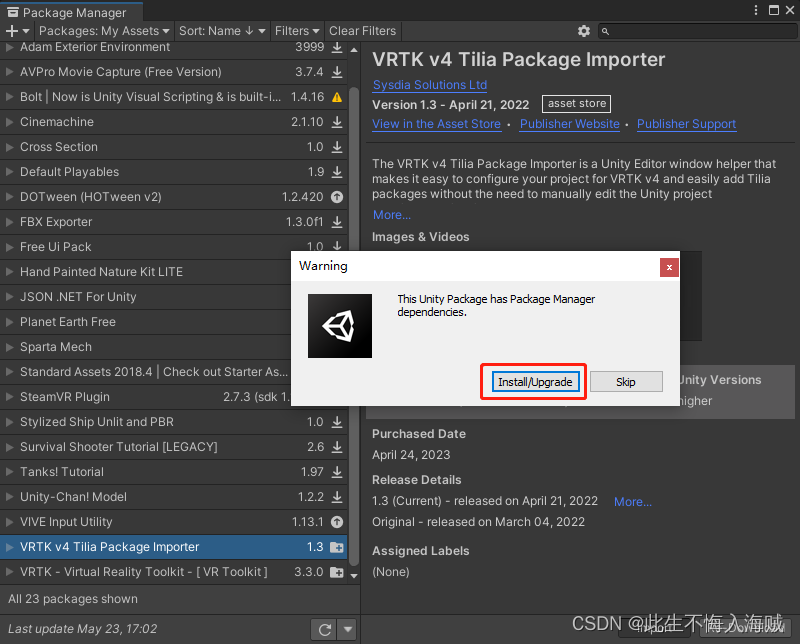Expand the Cinemachine package row
800x644 pixels.
point(9,122)
